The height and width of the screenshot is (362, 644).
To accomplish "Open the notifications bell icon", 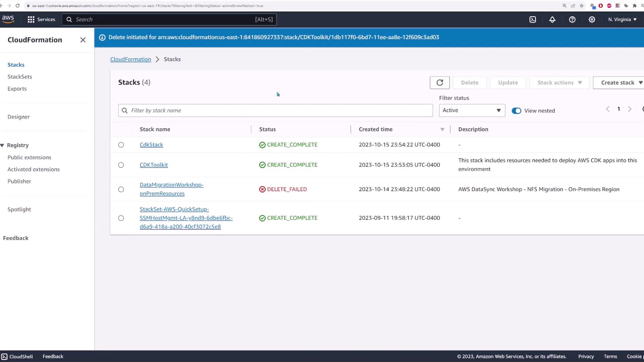I will (552, 19).
